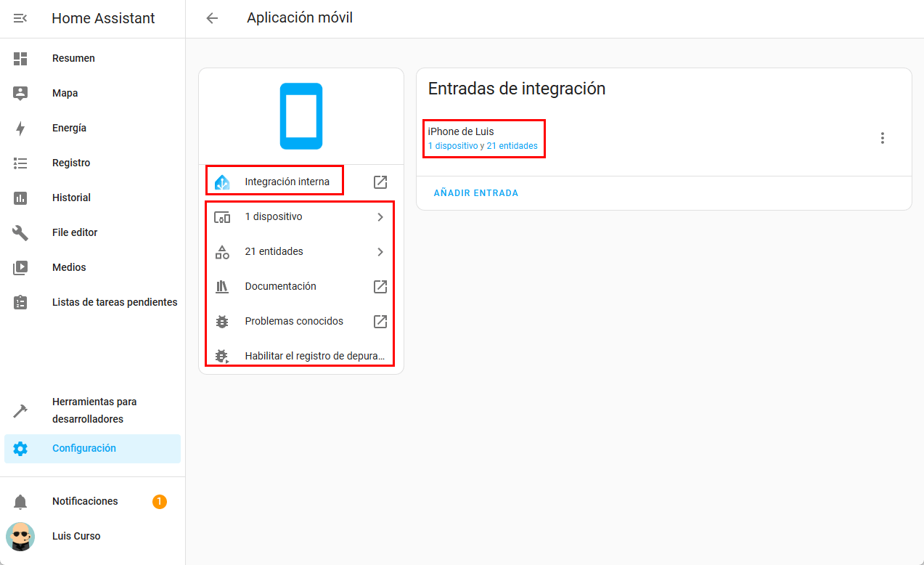The width and height of the screenshot is (924, 565).
Task: Click the '21 entidades' link under iPhone de Luis
Action: pos(512,146)
